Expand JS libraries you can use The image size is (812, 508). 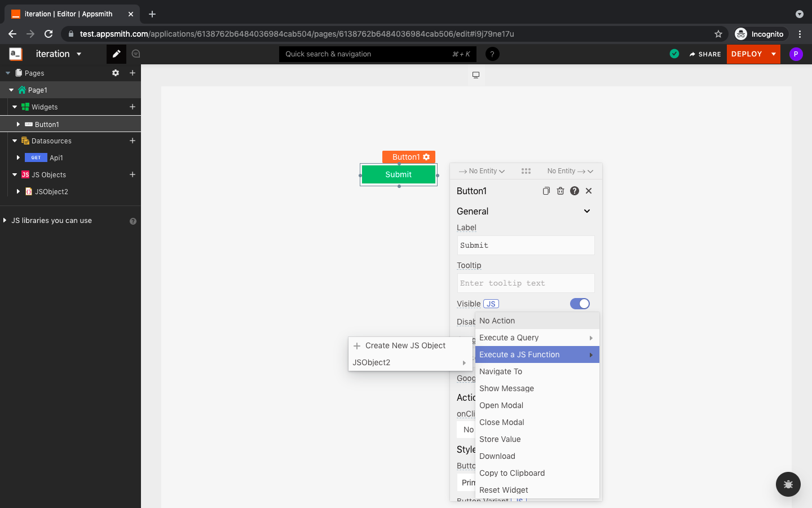[x=5, y=220]
